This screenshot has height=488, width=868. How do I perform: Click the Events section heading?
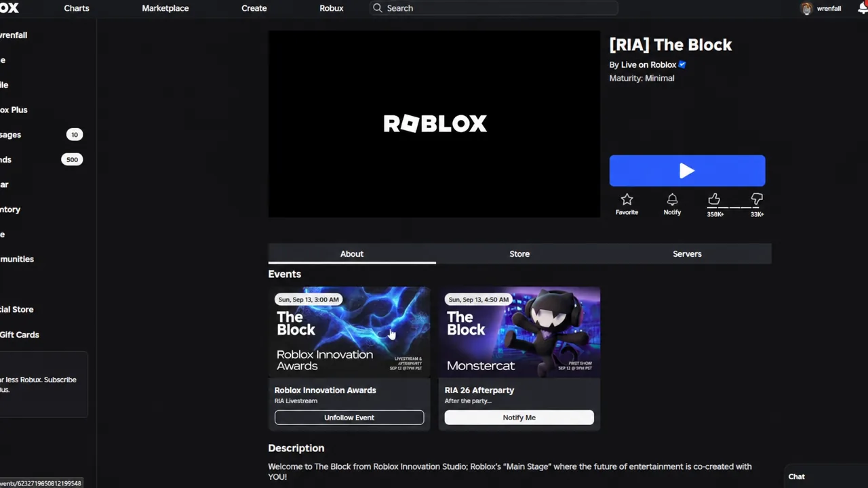click(x=285, y=274)
